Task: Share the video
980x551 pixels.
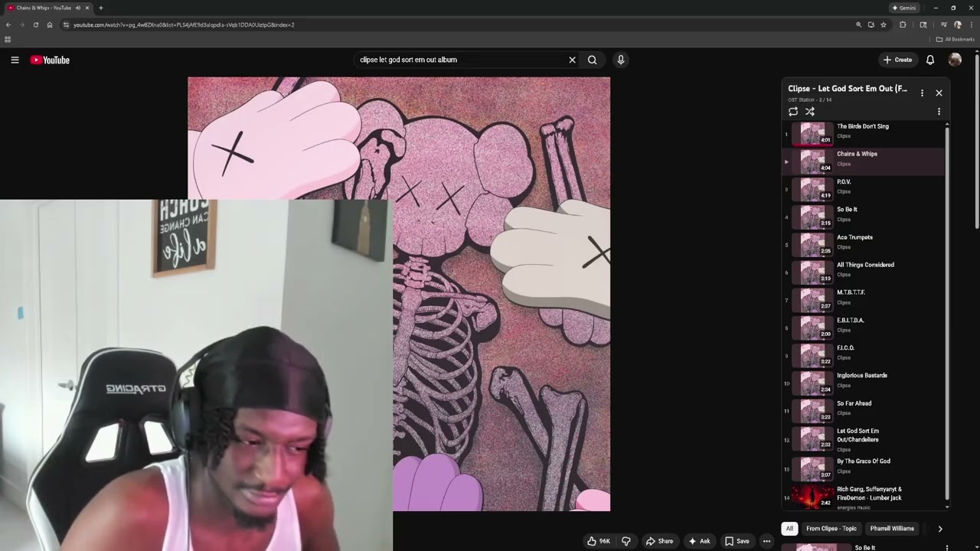Action: tap(659, 541)
